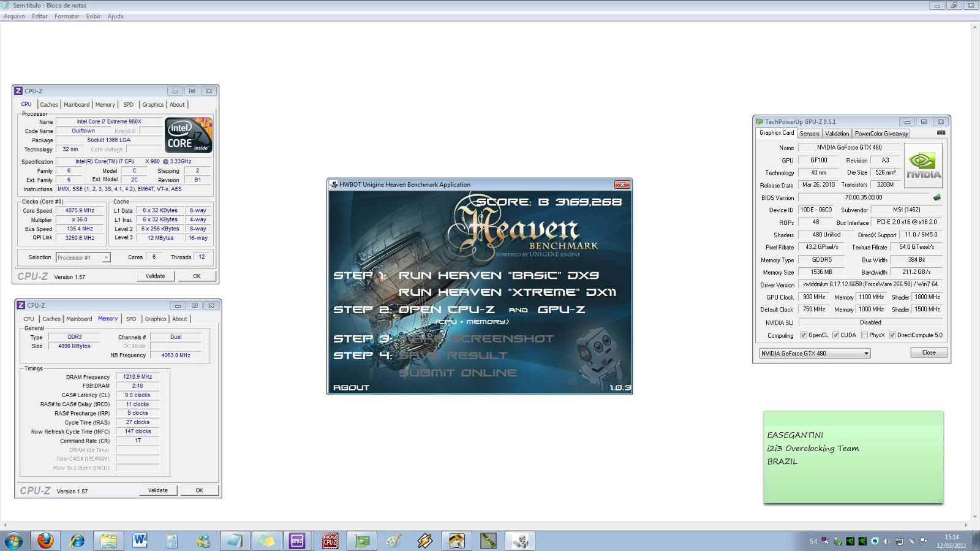
Task: Open the Editar menu in Notepad
Action: click(40, 17)
